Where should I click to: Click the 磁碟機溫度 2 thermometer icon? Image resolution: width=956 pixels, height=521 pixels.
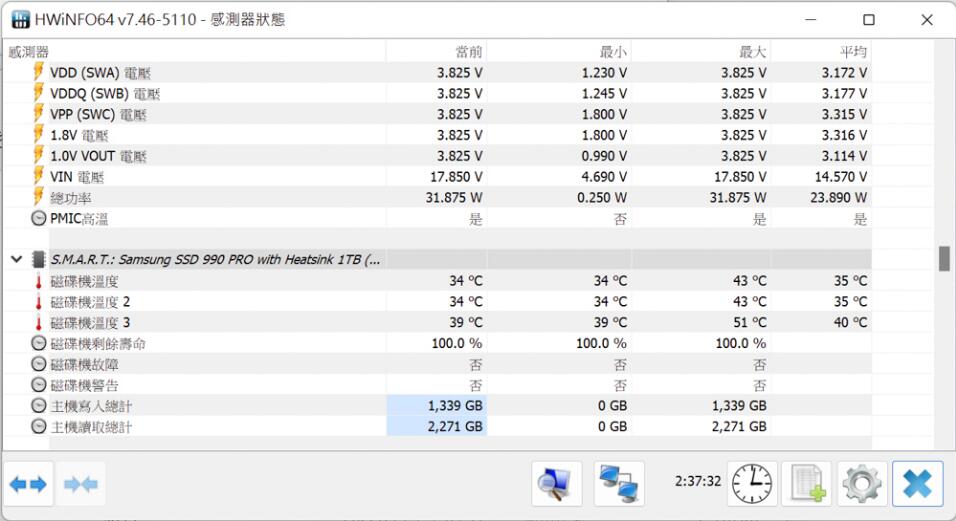[x=38, y=302]
